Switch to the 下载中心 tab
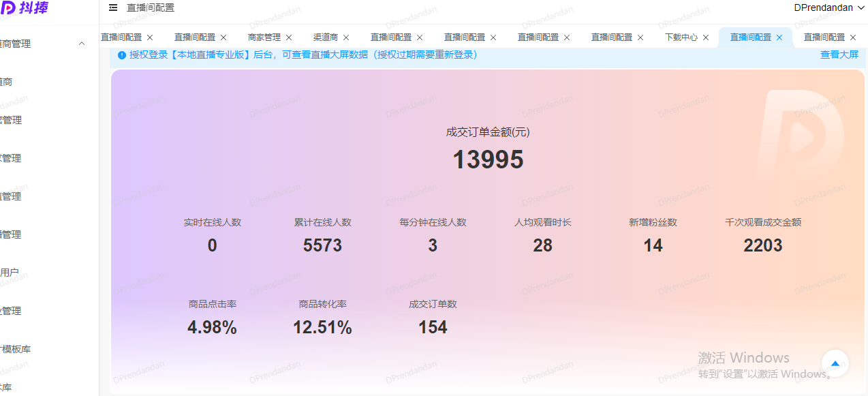Image resolution: width=868 pixels, height=396 pixels. point(683,37)
